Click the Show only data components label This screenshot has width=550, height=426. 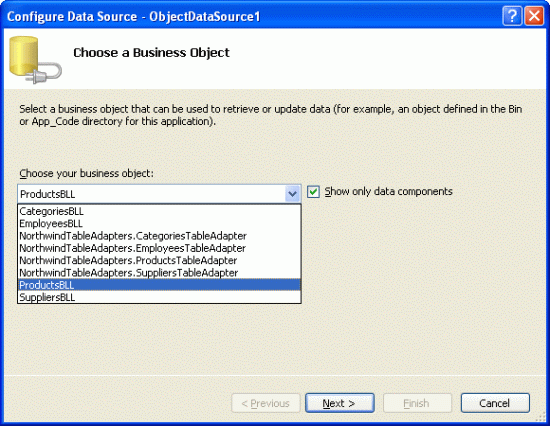tap(388, 192)
